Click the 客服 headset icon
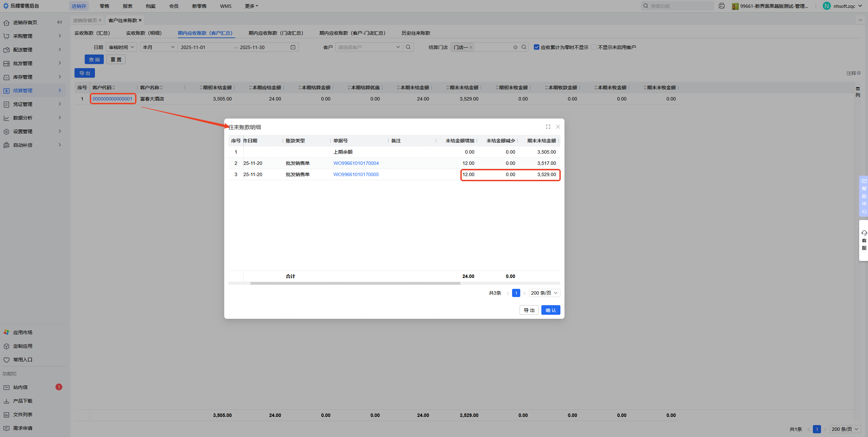The width and height of the screenshot is (868, 437). [864, 233]
